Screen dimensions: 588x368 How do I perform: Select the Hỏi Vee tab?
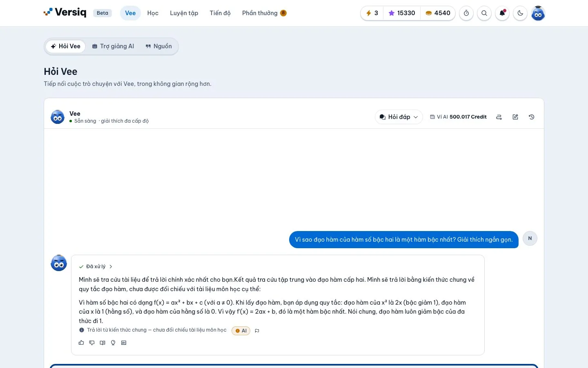pos(66,46)
